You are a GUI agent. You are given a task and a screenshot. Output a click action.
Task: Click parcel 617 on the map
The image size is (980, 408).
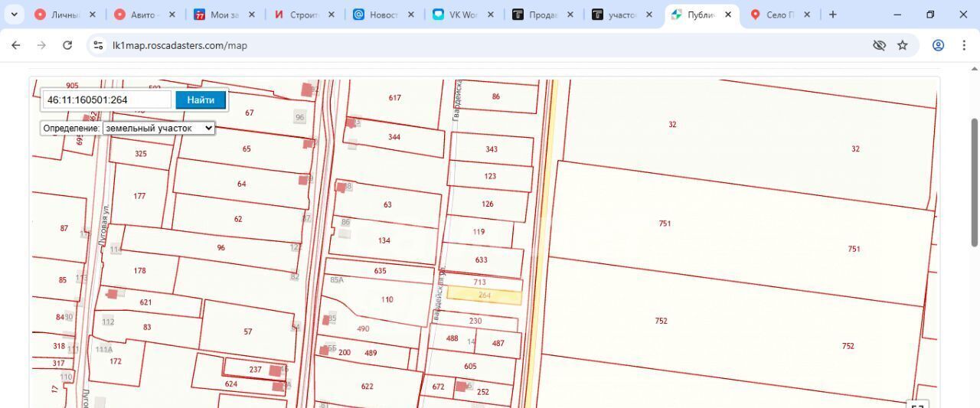[395, 98]
